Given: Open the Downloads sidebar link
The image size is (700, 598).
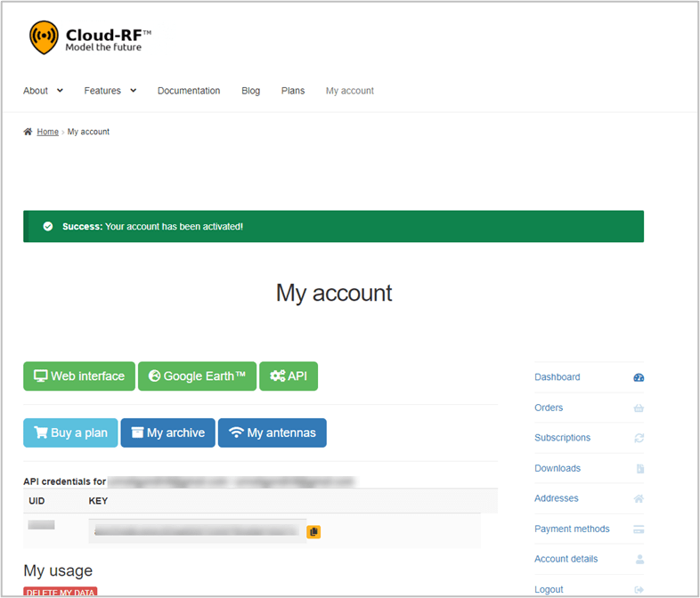Looking at the screenshot, I should point(558,468).
